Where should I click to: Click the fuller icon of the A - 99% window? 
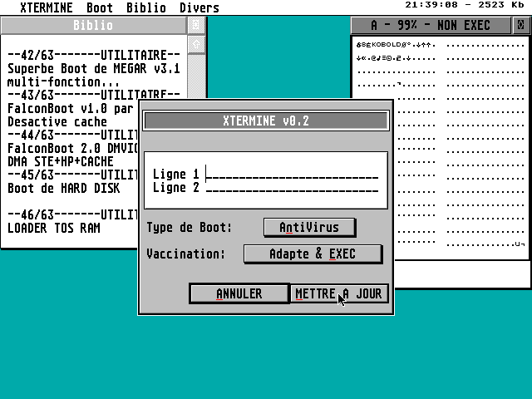coord(521,26)
